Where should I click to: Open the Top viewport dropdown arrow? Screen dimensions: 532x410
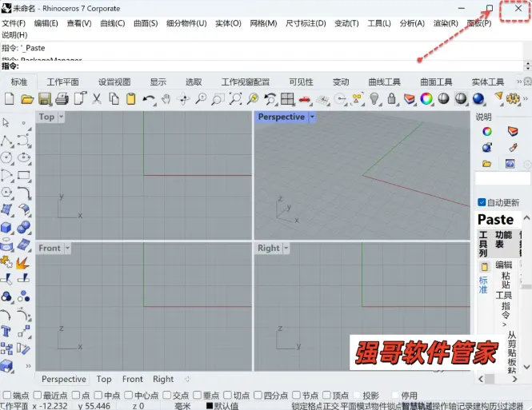61,117
